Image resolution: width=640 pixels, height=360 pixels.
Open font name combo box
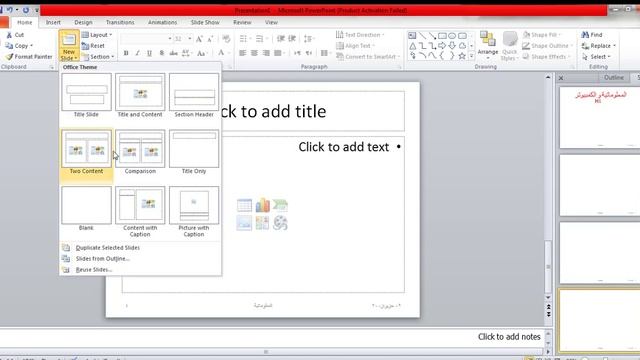point(146,39)
